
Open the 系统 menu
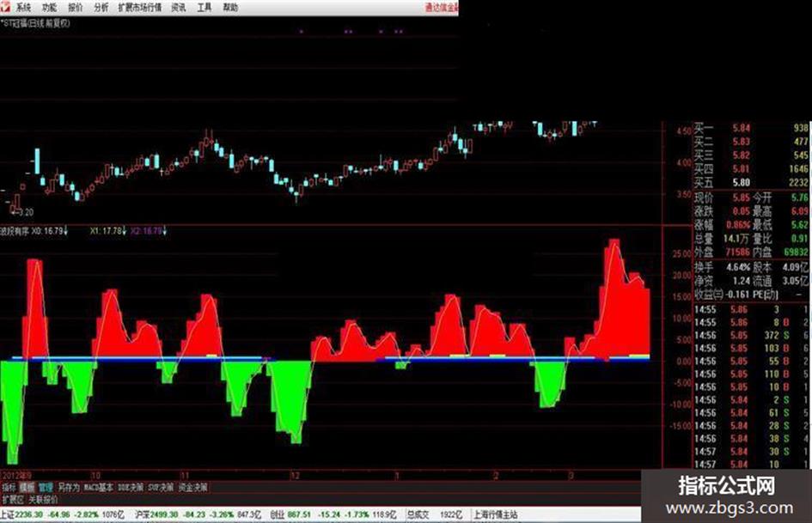point(23,7)
